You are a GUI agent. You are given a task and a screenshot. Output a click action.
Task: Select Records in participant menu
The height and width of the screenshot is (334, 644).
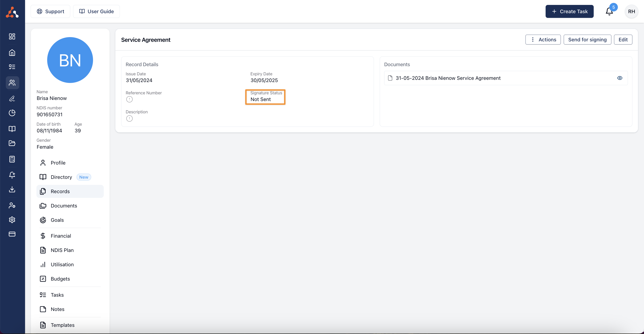(70, 191)
